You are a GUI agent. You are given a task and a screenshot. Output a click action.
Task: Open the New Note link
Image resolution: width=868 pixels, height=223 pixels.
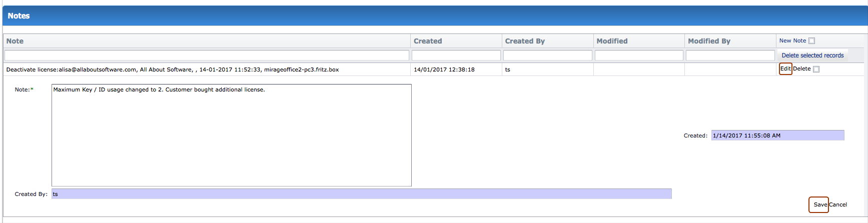coord(792,41)
